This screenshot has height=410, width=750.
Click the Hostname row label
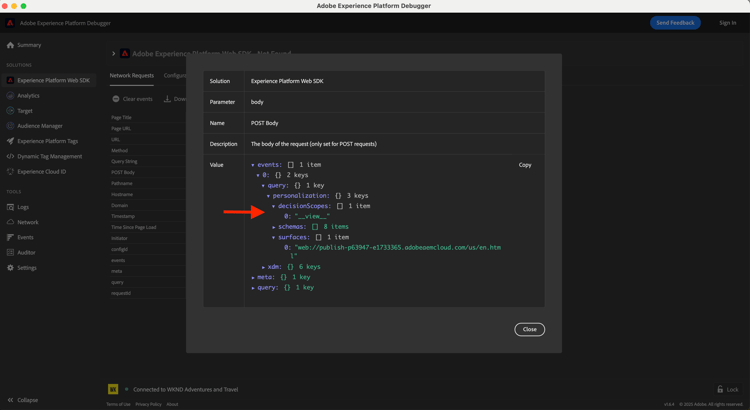click(x=122, y=194)
